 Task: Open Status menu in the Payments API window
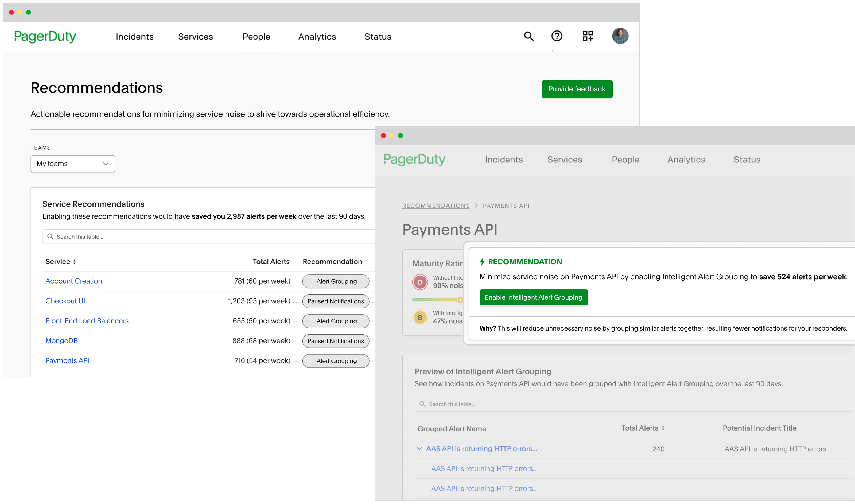tap(747, 159)
